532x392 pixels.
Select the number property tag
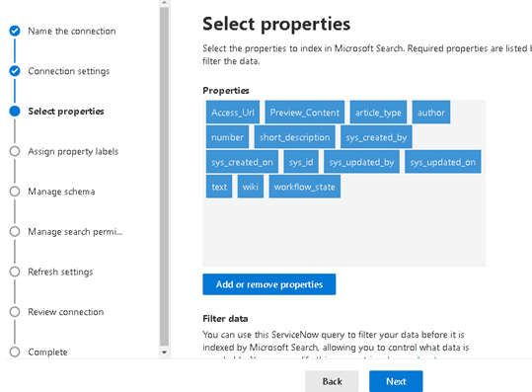tap(227, 137)
